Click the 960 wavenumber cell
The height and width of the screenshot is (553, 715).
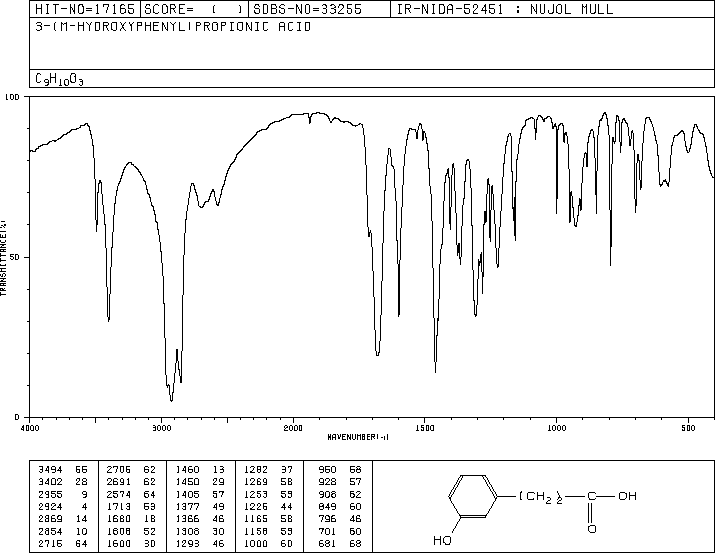tap(327, 470)
